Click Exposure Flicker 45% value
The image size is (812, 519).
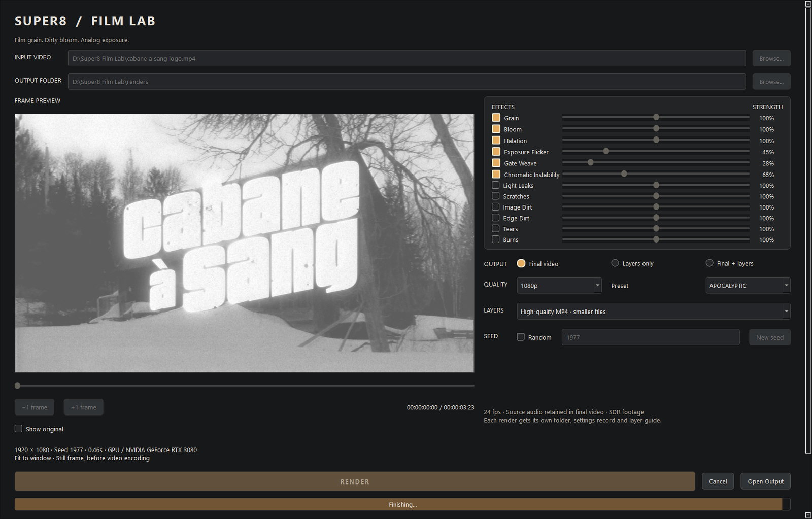[x=768, y=152]
